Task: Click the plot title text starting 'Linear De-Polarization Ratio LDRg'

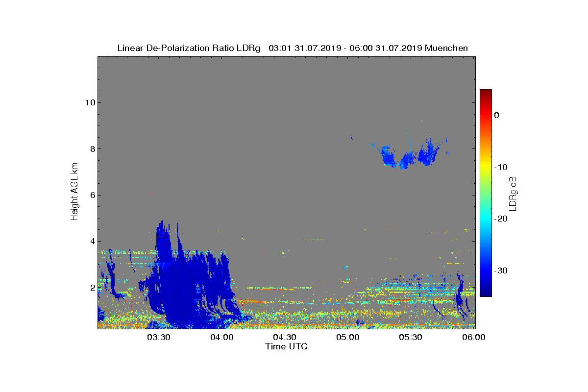Action: click(293, 48)
